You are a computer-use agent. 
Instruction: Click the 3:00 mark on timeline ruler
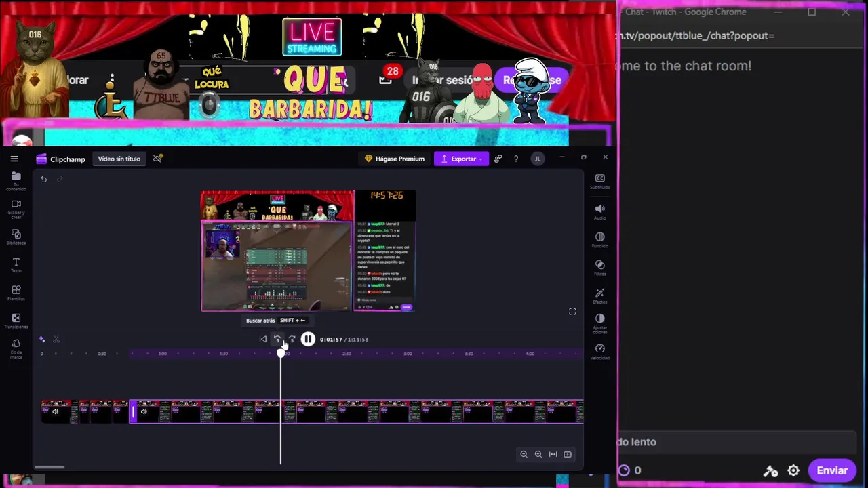pos(408,354)
